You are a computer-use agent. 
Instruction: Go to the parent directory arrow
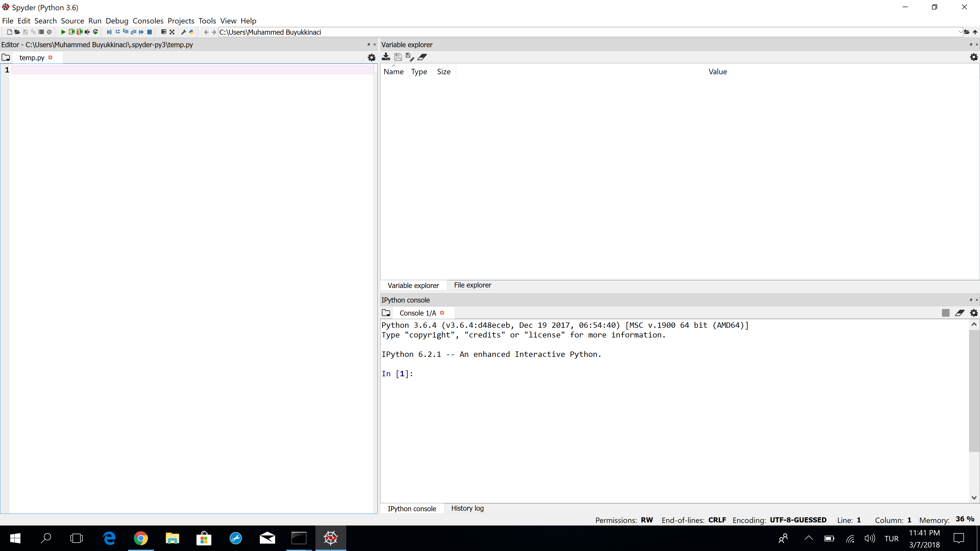(975, 32)
